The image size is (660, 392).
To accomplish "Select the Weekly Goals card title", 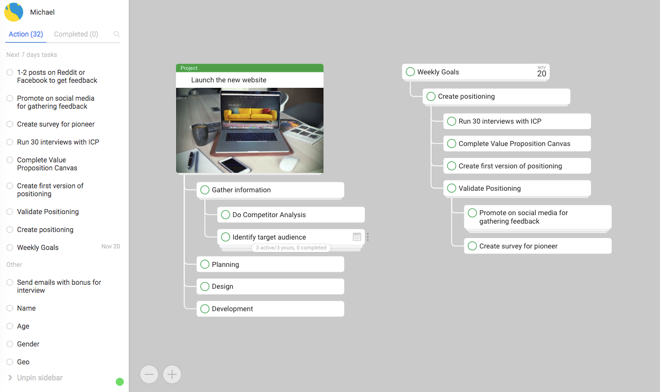I will coord(438,72).
